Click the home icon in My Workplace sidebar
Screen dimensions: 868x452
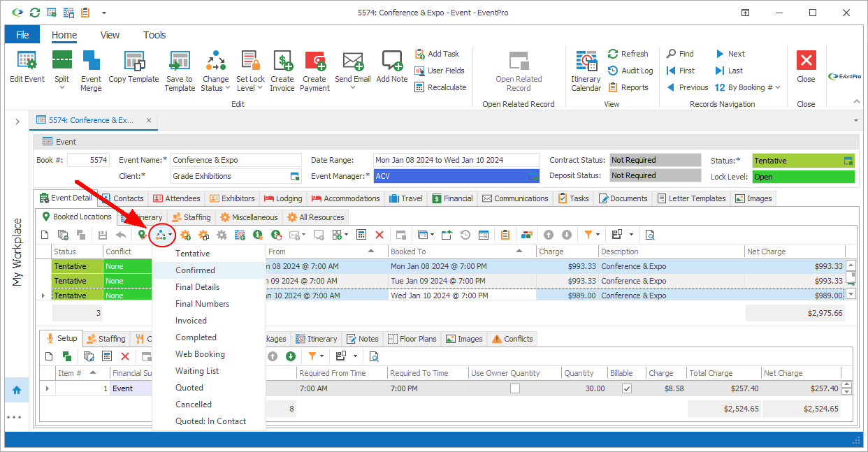click(17, 391)
